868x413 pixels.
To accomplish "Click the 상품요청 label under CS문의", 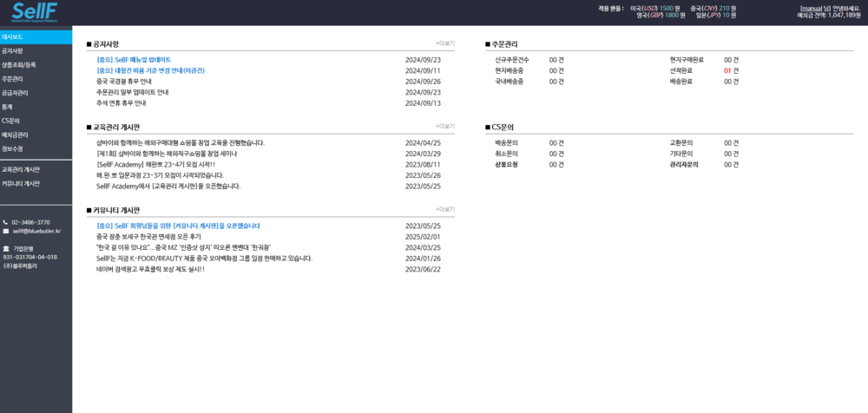I will tap(507, 165).
